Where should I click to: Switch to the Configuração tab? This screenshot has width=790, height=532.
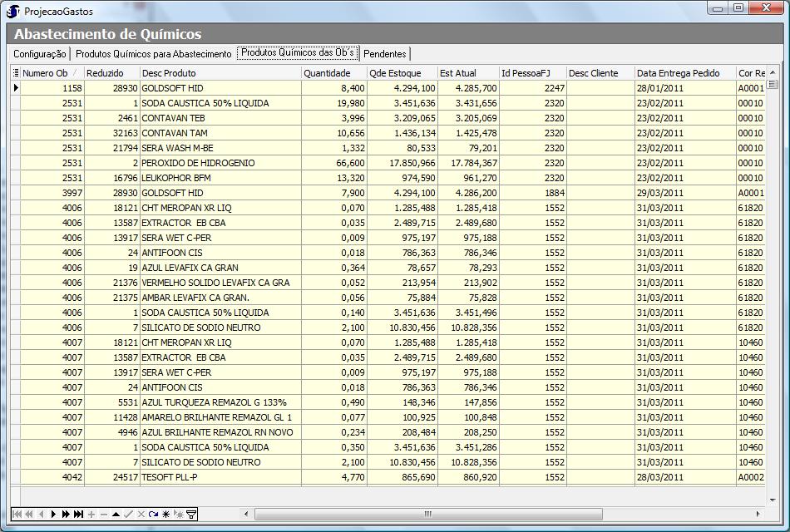coord(40,54)
